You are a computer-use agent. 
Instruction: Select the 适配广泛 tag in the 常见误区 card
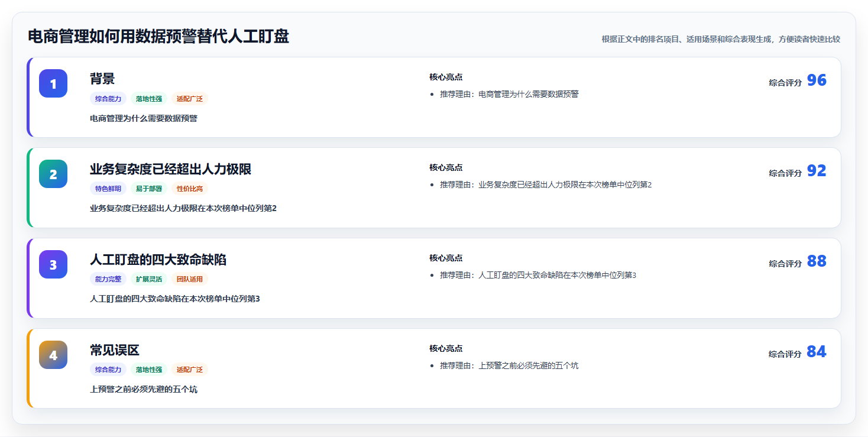click(x=190, y=370)
